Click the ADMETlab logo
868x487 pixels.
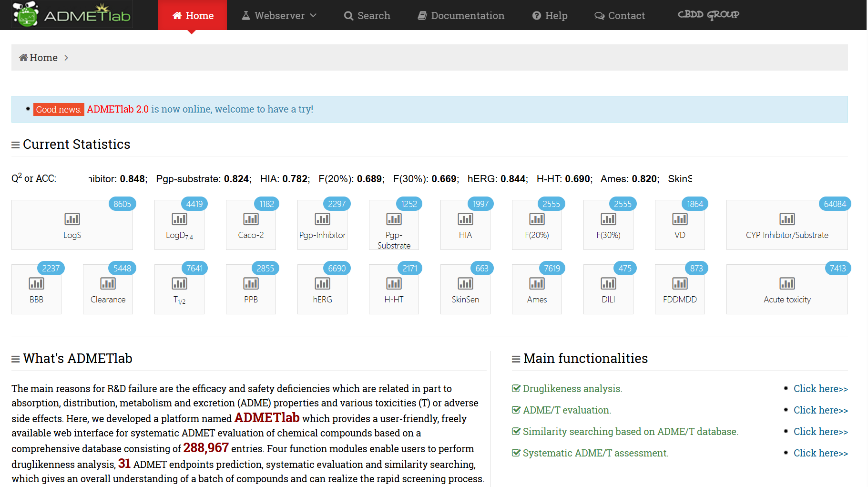pyautogui.click(x=72, y=14)
